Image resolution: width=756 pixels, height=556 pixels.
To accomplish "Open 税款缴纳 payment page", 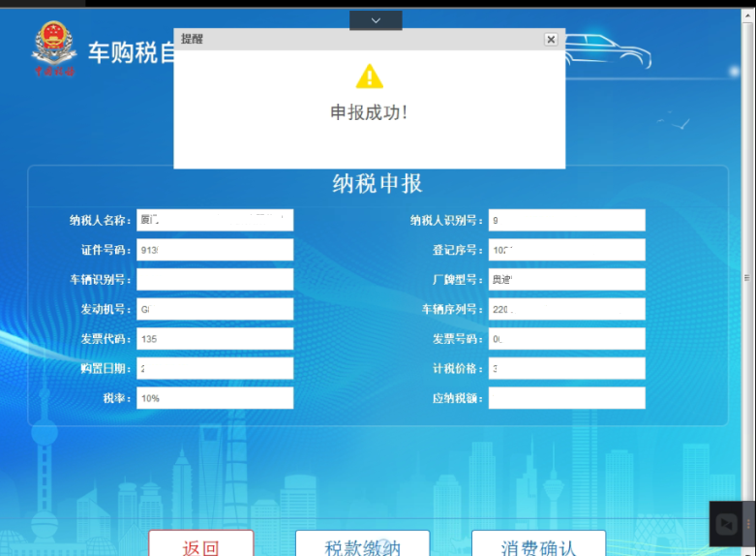I will pyautogui.click(x=363, y=543).
